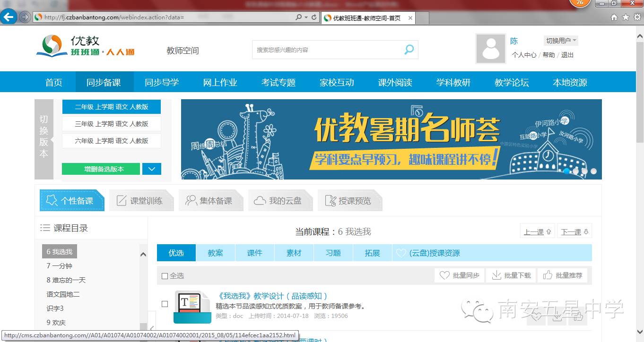Click the user avatar picture

pyautogui.click(x=490, y=49)
